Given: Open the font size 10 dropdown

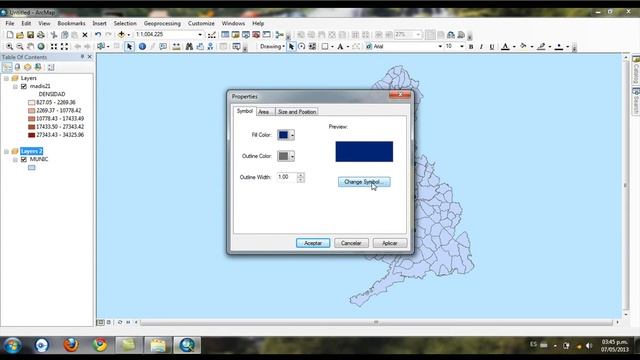Looking at the screenshot, I should click(x=462, y=47).
